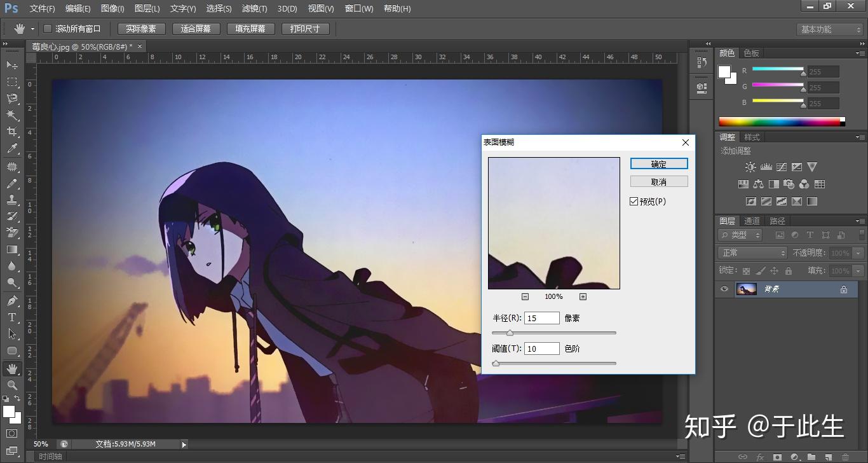Add a Brightness/Contrast adjustment
Image resolution: width=868 pixels, height=463 pixels.
click(x=750, y=167)
